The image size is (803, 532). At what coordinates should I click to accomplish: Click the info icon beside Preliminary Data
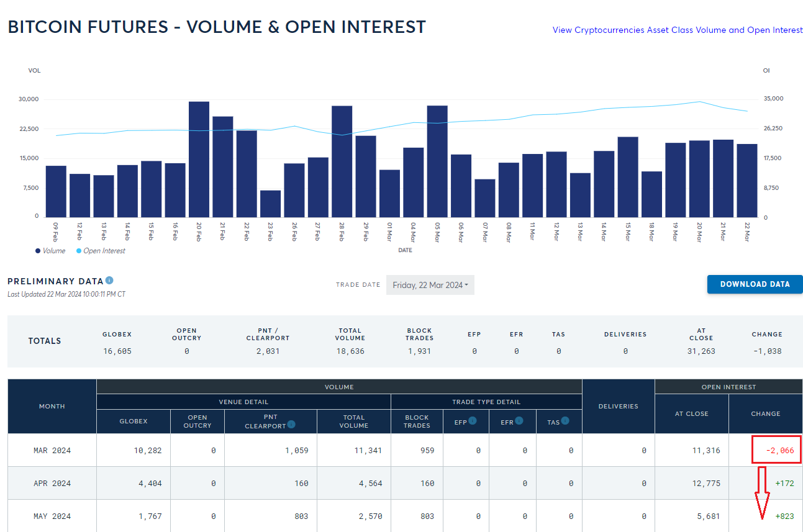coord(109,281)
